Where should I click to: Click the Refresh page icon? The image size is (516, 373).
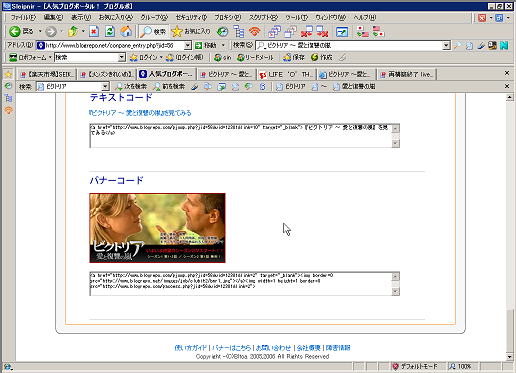coord(110,32)
